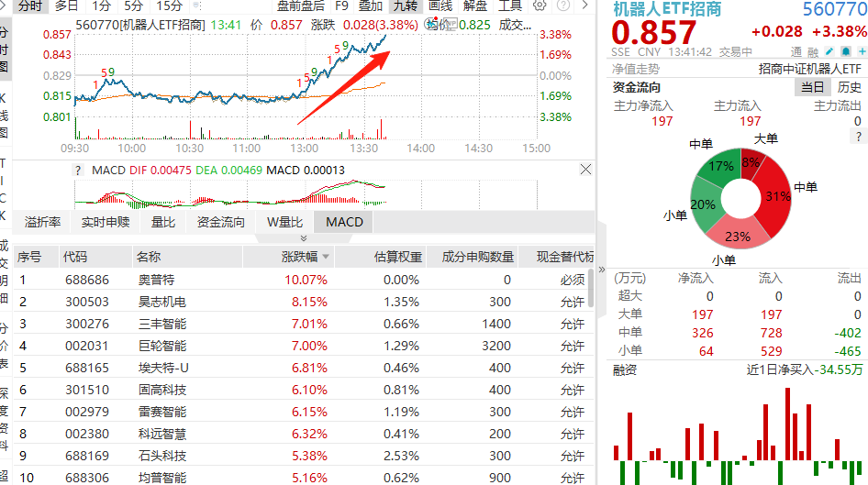
Task: Open the 分时图 view in left sidebar
Action: (5, 50)
